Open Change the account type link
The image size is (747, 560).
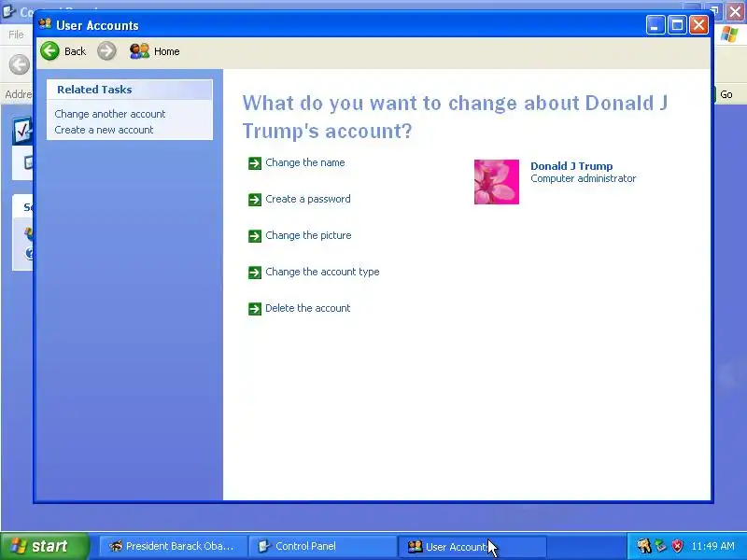(x=322, y=272)
